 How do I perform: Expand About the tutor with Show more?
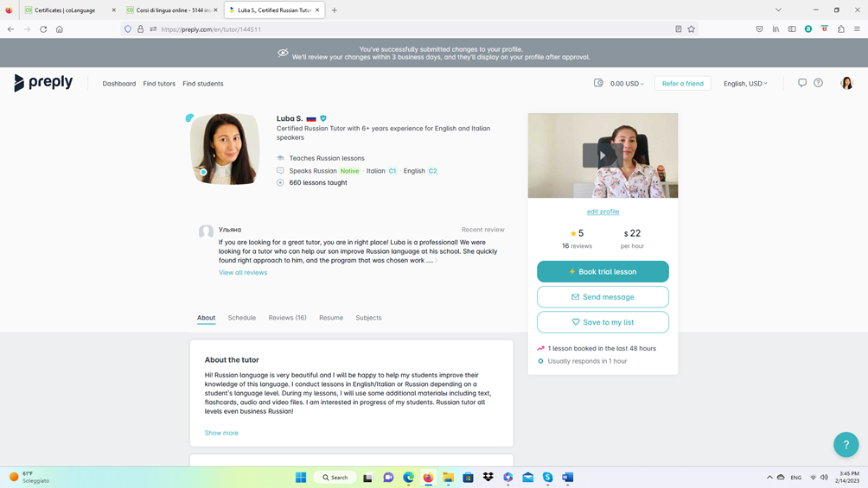(x=221, y=433)
